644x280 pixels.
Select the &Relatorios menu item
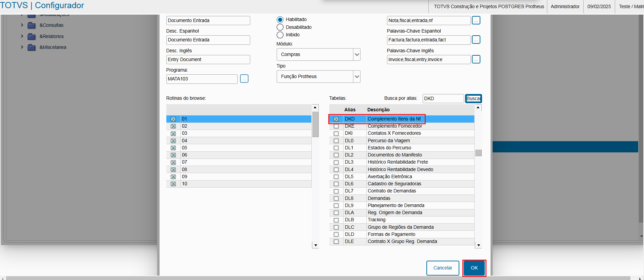(52, 36)
